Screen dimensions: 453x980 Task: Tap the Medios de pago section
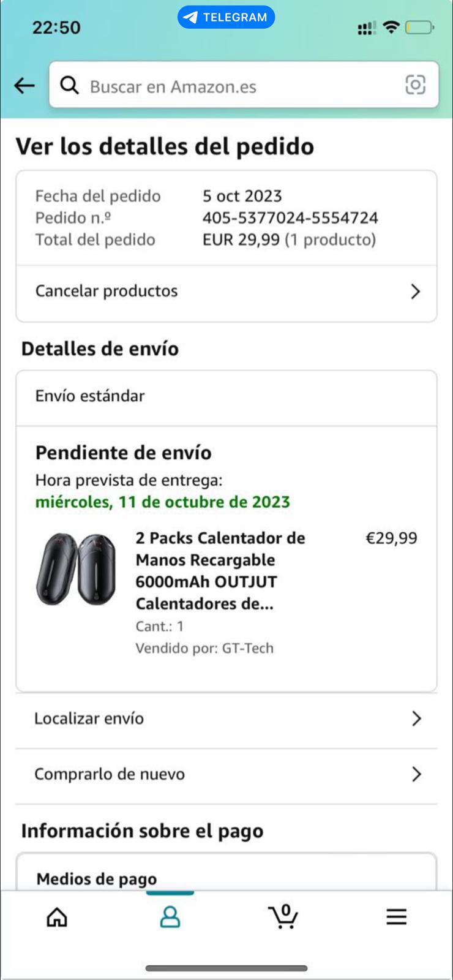coord(97,879)
